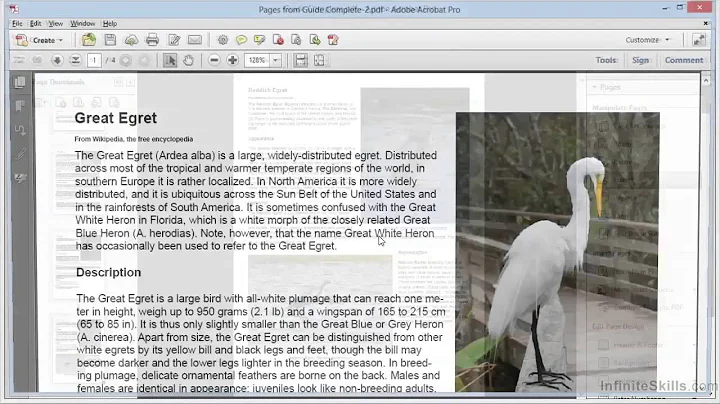
Task: Open the zoom percentage dropdown arrow
Action: pos(276,60)
